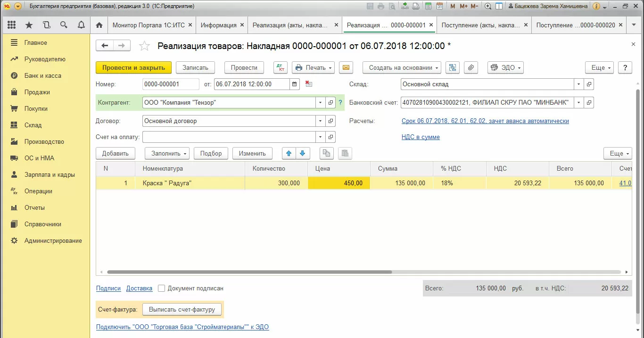The image size is (644, 338).
Task: Open related documents structure icon
Action: [453, 67]
